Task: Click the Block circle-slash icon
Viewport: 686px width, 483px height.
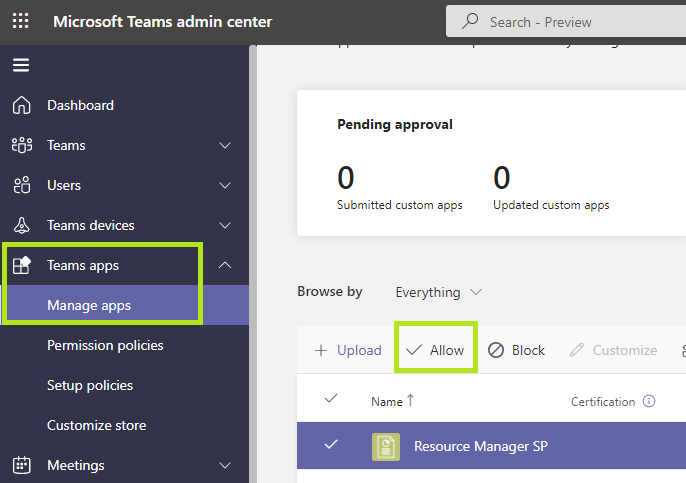Action: (496, 350)
